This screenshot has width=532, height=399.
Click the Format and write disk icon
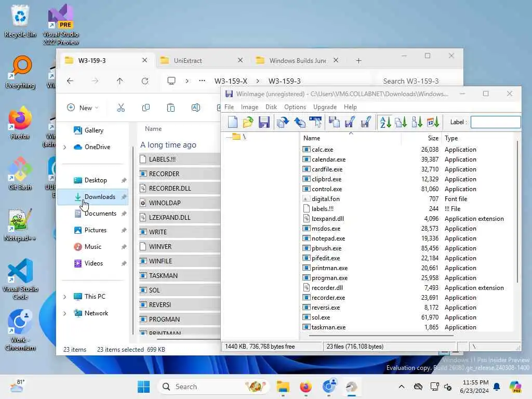[x=366, y=122]
